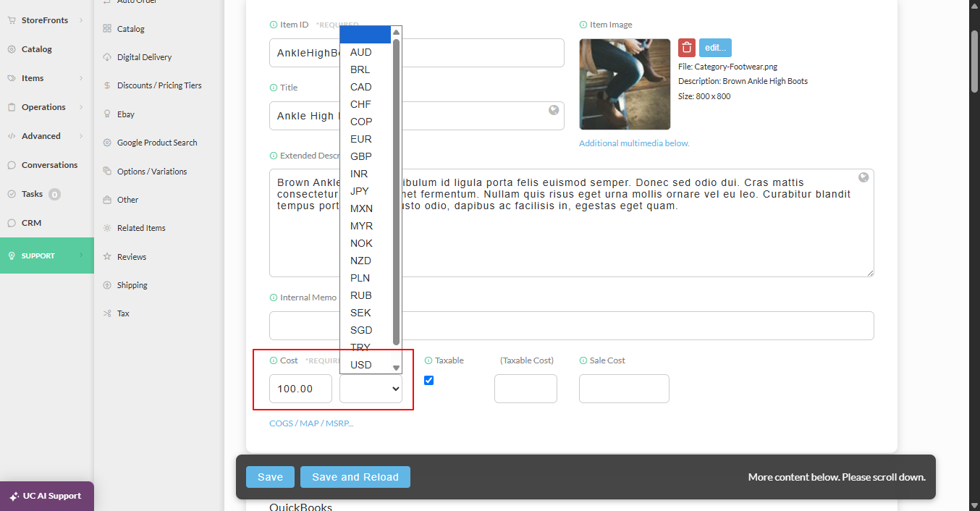
Task: Click Sale Cost help info icon
Action: (x=583, y=360)
